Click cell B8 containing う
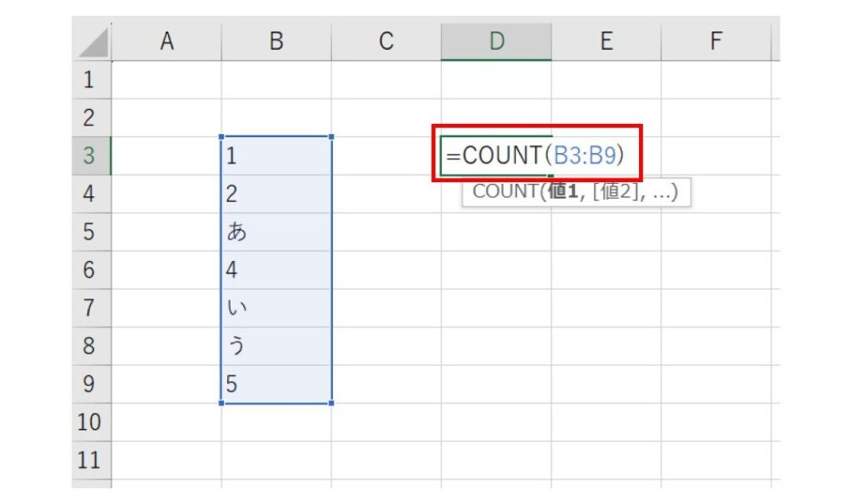 [x=276, y=346]
